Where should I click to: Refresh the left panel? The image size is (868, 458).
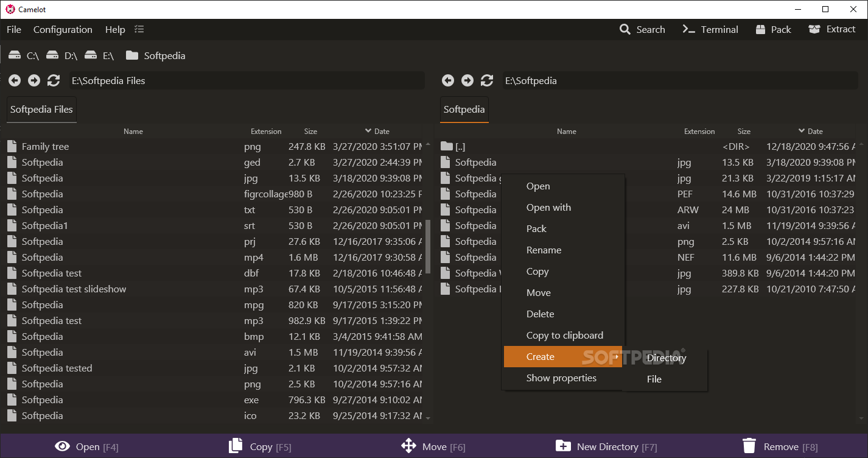tap(54, 80)
